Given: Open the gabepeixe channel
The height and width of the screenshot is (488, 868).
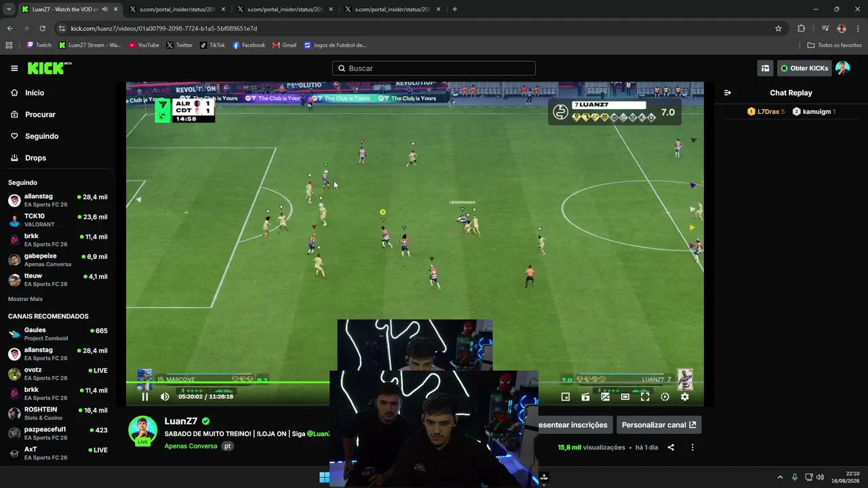Looking at the screenshot, I should (57, 260).
